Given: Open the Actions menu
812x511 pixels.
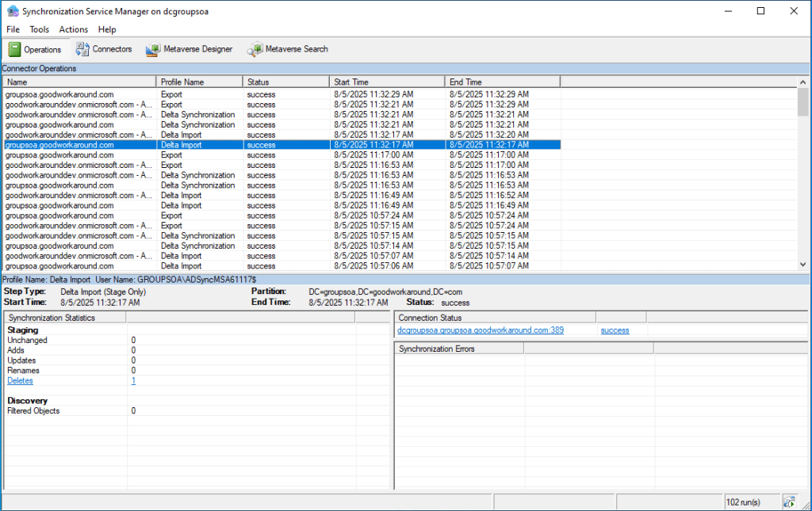Looking at the screenshot, I should [x=74, y=29].
